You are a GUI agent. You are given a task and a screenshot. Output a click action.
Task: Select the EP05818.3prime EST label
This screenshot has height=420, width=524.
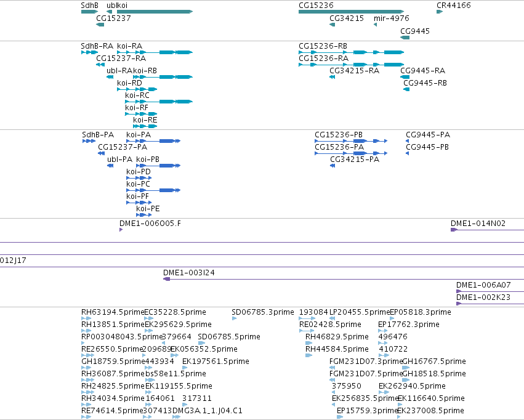pos(421,312)
